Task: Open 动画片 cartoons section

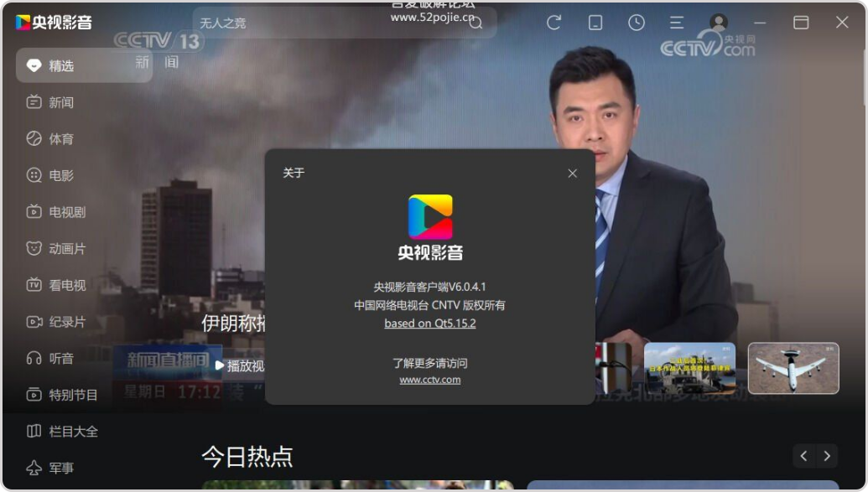Action: coord(67,249)
